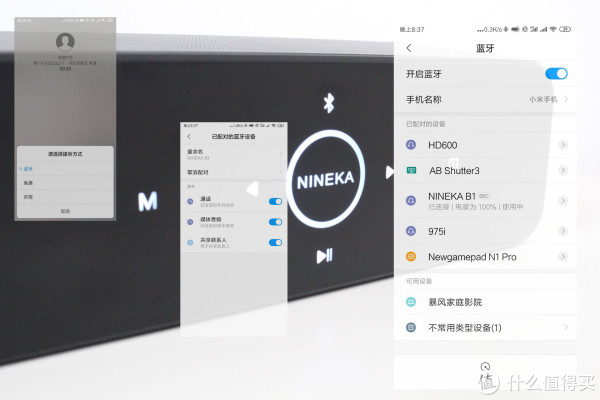Select the AB Shutter3 keyboard icon

point(411,170)
